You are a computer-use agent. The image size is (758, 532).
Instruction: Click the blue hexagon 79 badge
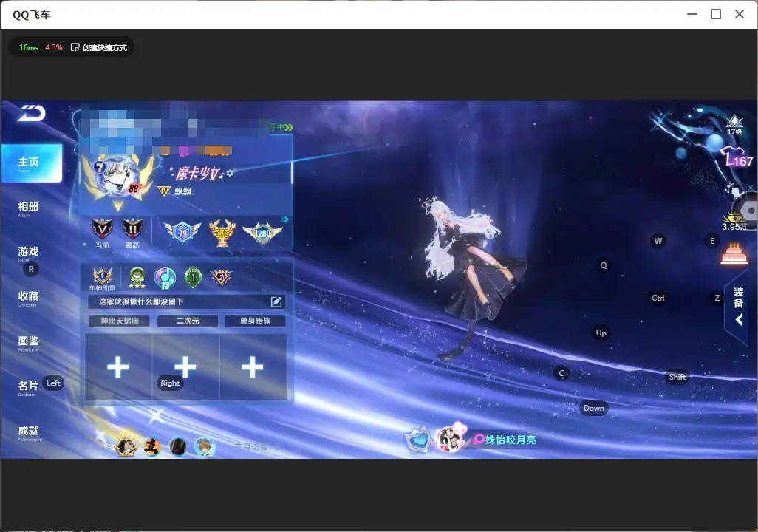pyautogui.click(x=182, y=233)
